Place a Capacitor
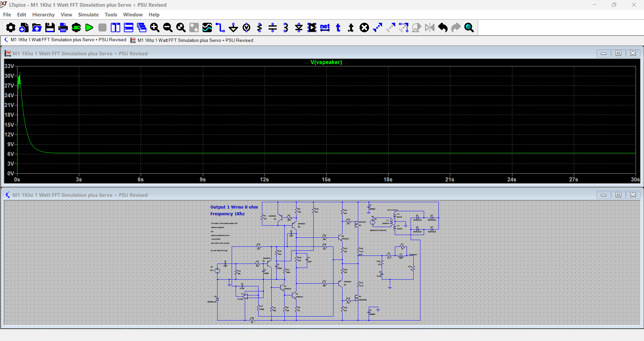644x341 pixels. [273, 27]
